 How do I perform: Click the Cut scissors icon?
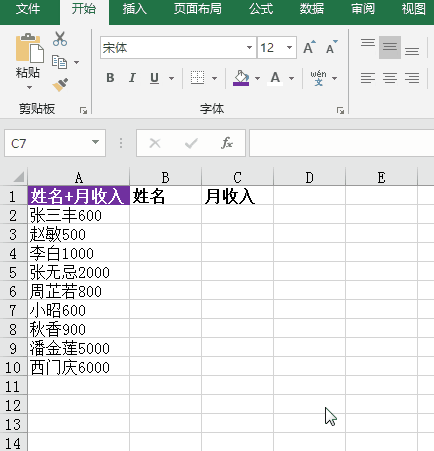click(x=60, y=39)
